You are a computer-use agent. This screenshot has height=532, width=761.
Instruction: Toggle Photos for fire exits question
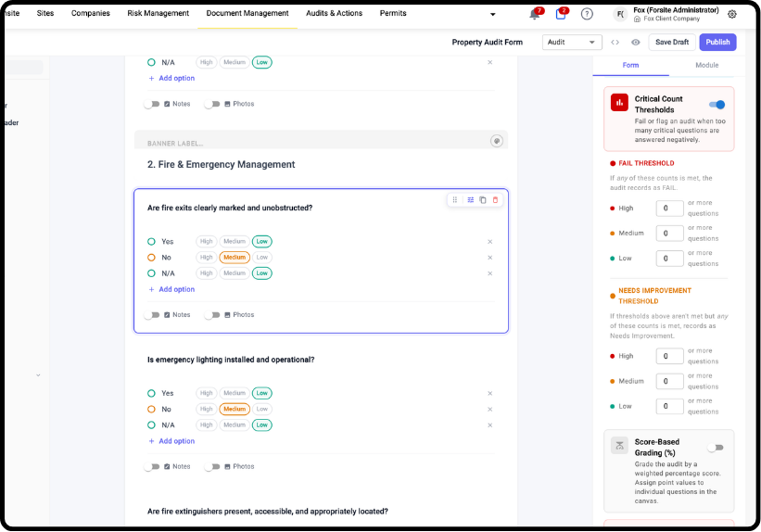[212, 315]
